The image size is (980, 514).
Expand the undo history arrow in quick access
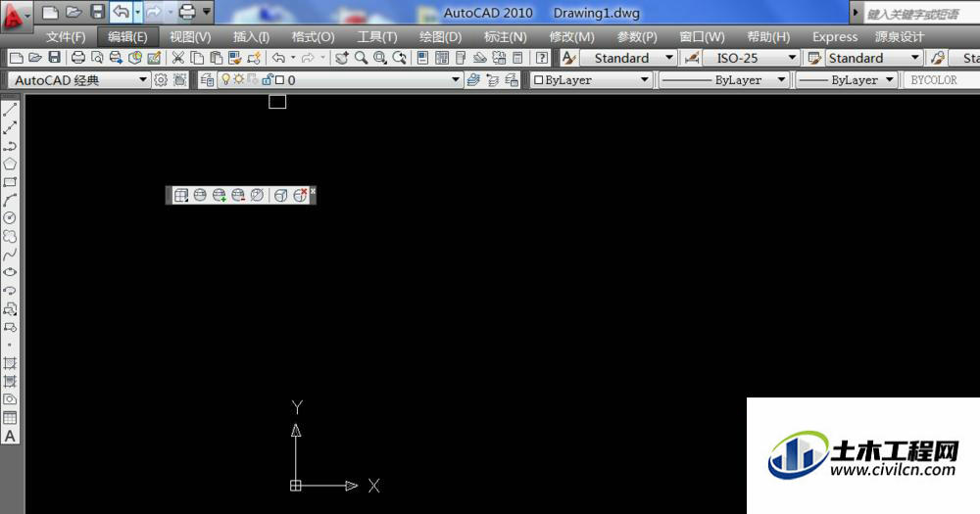138,11
